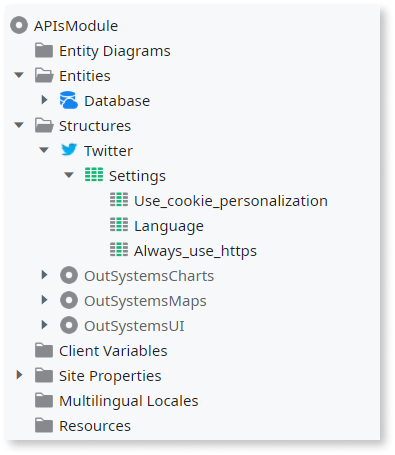Click the green Settings structure icon

coord(94,175)
